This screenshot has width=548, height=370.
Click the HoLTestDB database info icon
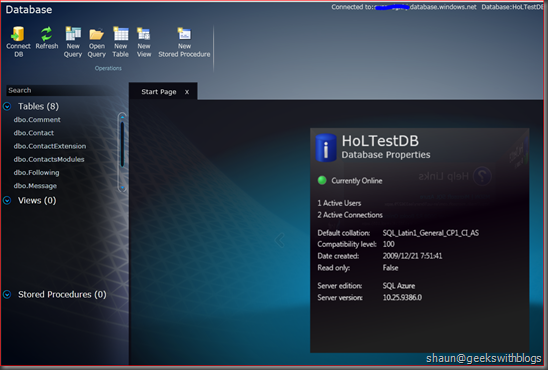pyautogui.click(x=326, y=148)
